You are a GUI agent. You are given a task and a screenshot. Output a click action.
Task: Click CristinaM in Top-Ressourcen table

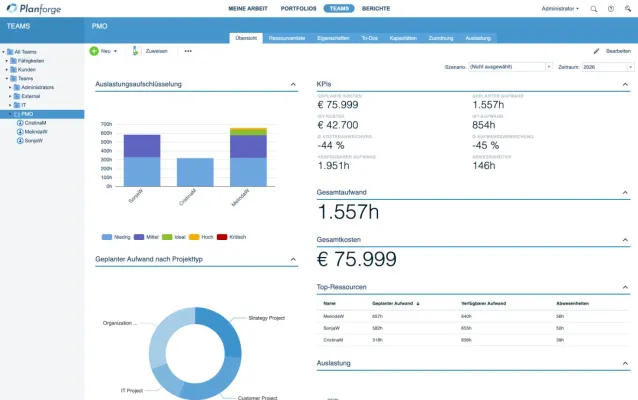(x=333, y=340)
